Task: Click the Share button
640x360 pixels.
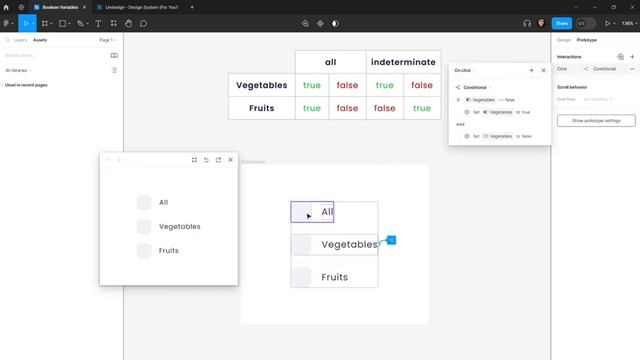Action: pyautogui.click(x=562, y=24)
